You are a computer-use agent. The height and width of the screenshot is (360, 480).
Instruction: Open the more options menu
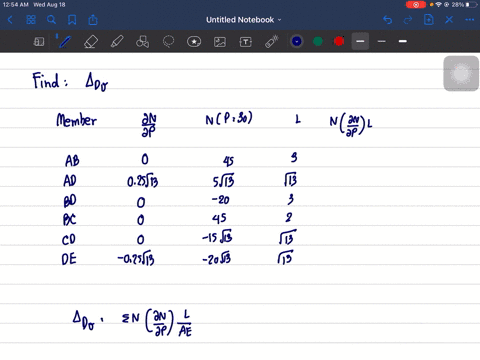470,20
